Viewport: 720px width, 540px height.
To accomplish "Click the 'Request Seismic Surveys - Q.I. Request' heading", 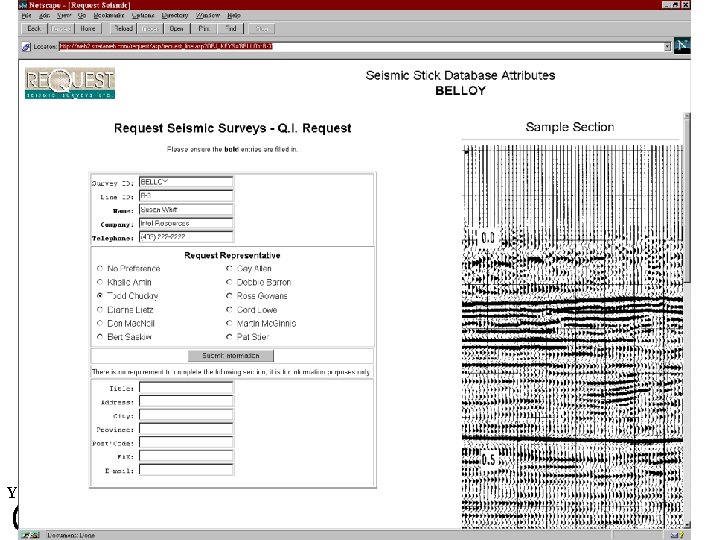I will coord(232,128).
